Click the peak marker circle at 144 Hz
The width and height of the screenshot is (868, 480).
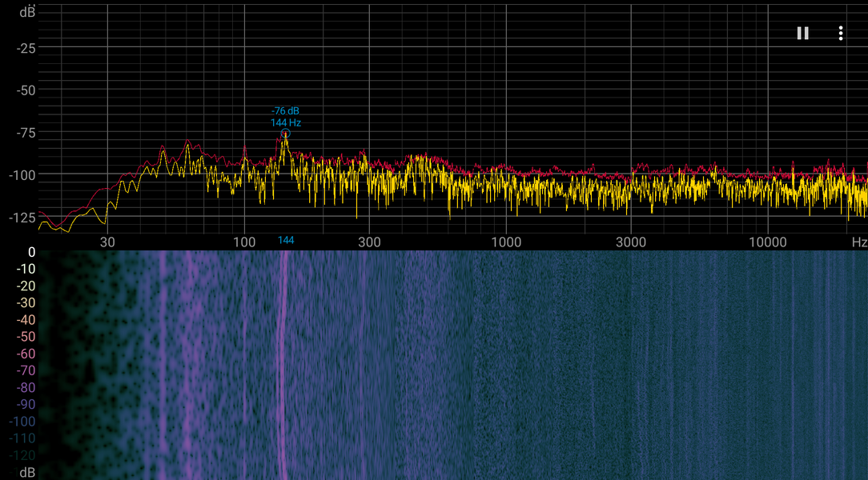(286, 134)
